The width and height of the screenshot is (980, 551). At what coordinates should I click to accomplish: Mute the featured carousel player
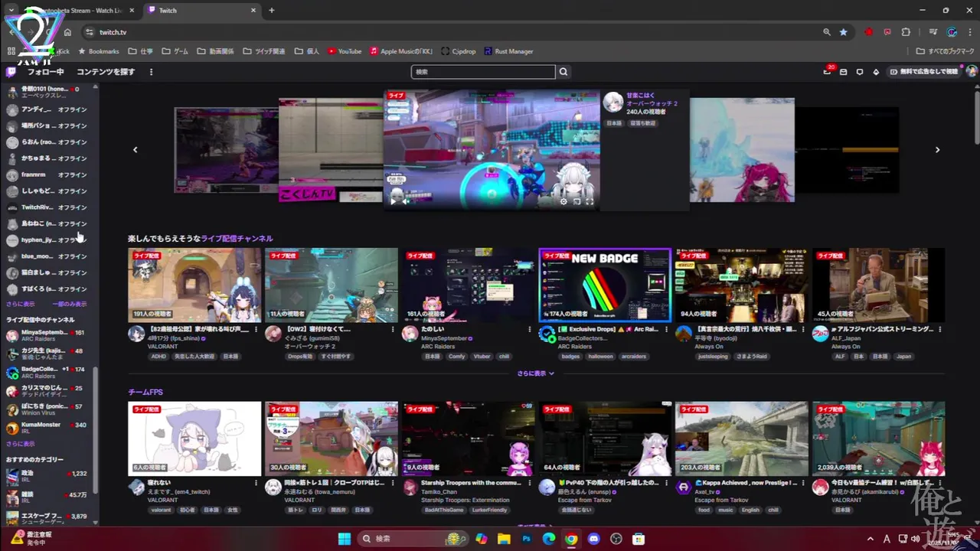[407, 201]
